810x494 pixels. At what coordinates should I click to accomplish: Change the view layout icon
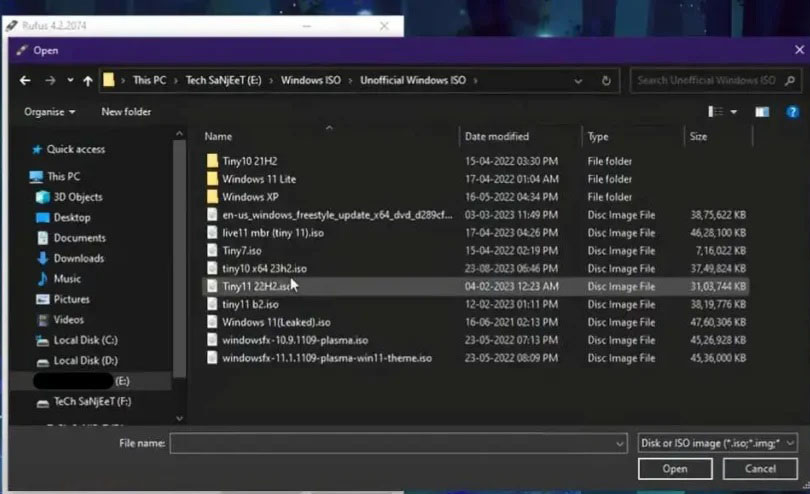(715, 112)
